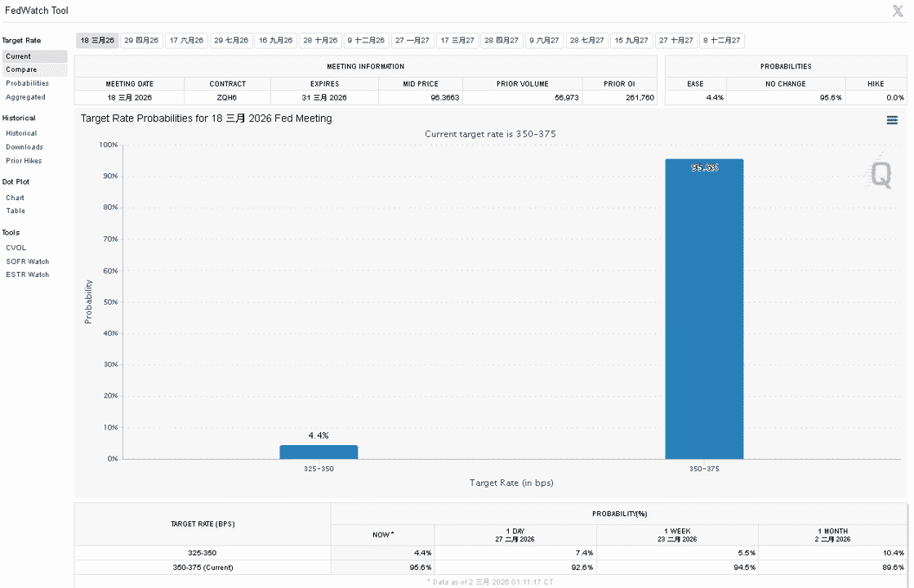Open Probabilities in the sidebar
Screen dimensions: 914x588
(x=28, y=83)
